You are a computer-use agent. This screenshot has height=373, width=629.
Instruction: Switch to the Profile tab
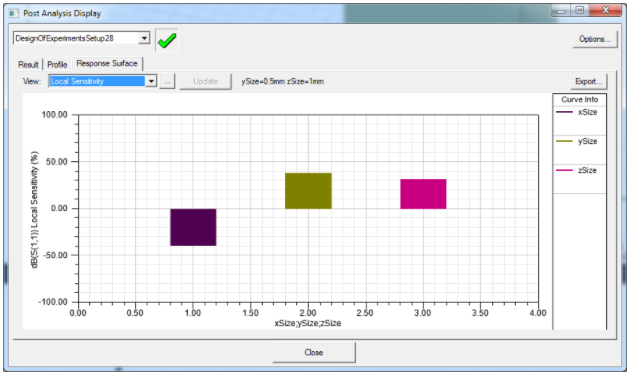pyautogui.click(x=57, y=64)
